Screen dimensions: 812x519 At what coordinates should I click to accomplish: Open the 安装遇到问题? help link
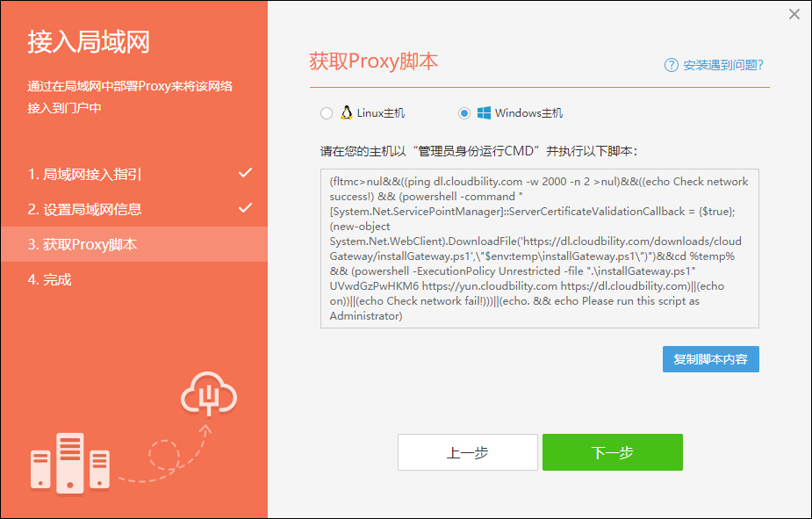tap(723, 65)
